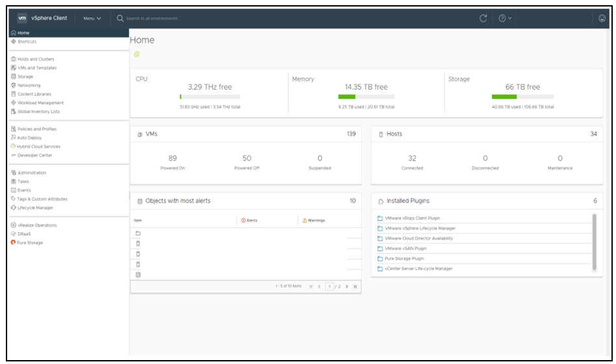This screenshot has height=364, width=616.
Task: Select VMs and Templates in sidebar
Action: tap(36, 68)
